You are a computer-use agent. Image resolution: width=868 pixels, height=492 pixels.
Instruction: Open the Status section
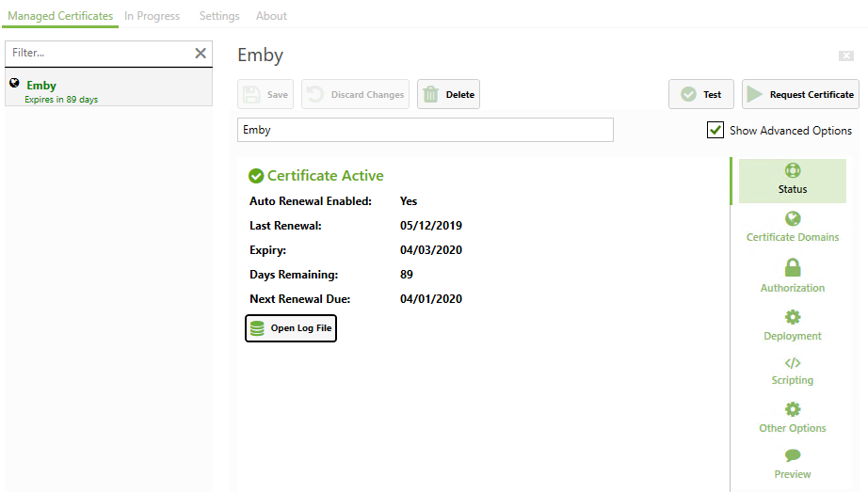pyautogui.click(x=792, y=181)
